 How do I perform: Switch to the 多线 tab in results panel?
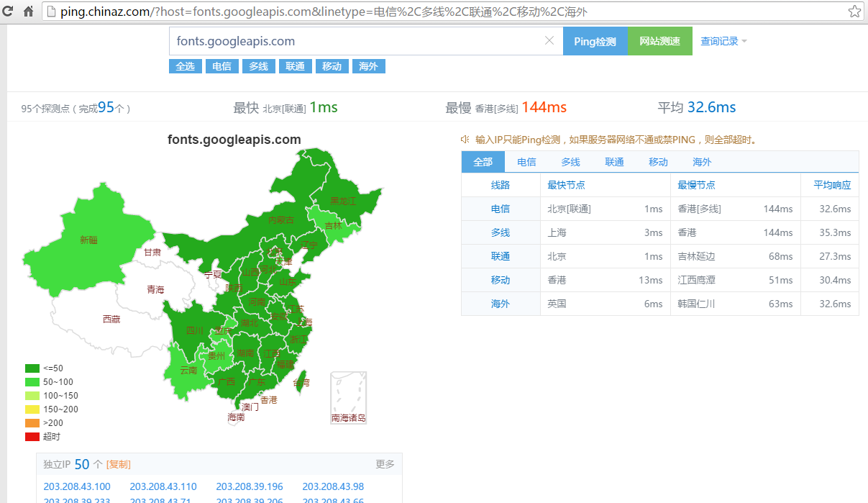tap(570, 162)
